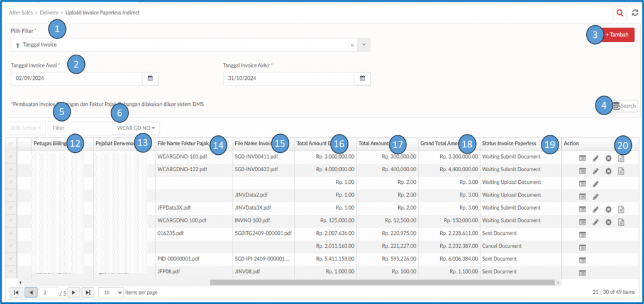Open calendar picker for Tanggal Invoice Awal

pyautogui.click(x=150, y=79)
